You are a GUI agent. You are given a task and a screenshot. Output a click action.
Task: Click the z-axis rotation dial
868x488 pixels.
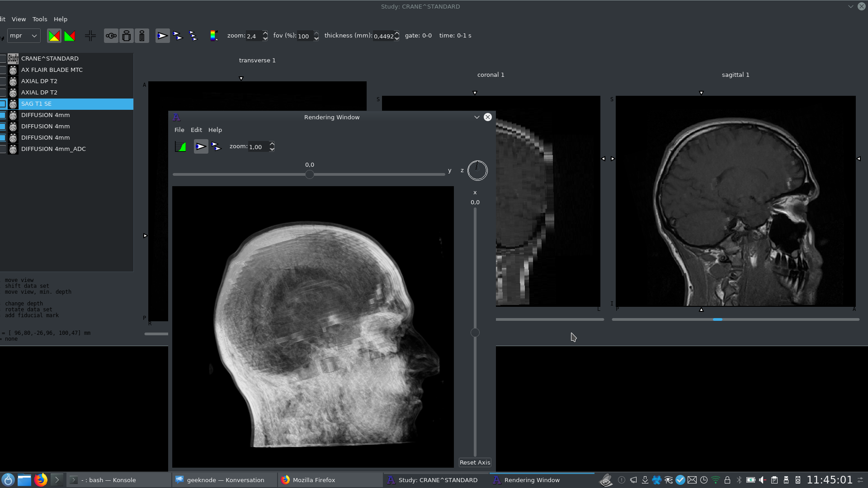pyautogui.click(x=477, y=170)
